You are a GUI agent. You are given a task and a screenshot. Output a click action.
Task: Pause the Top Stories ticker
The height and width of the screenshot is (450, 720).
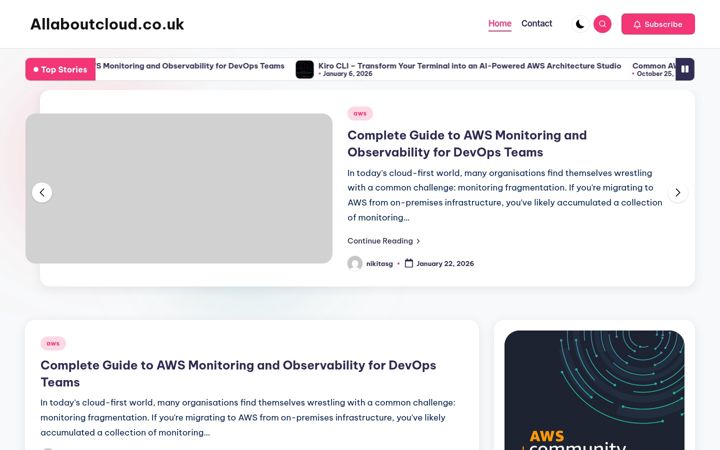click(685, 69)
